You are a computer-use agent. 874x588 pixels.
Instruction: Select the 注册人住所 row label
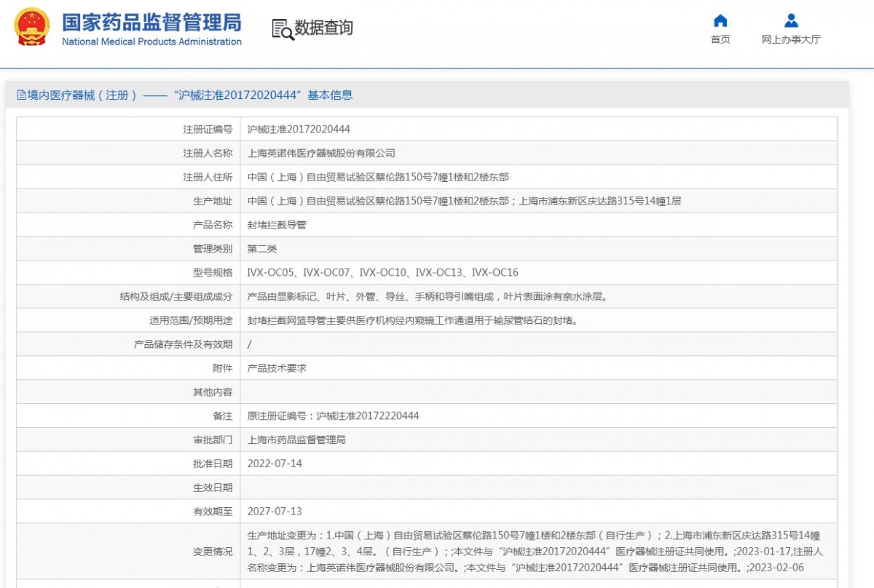208,178
